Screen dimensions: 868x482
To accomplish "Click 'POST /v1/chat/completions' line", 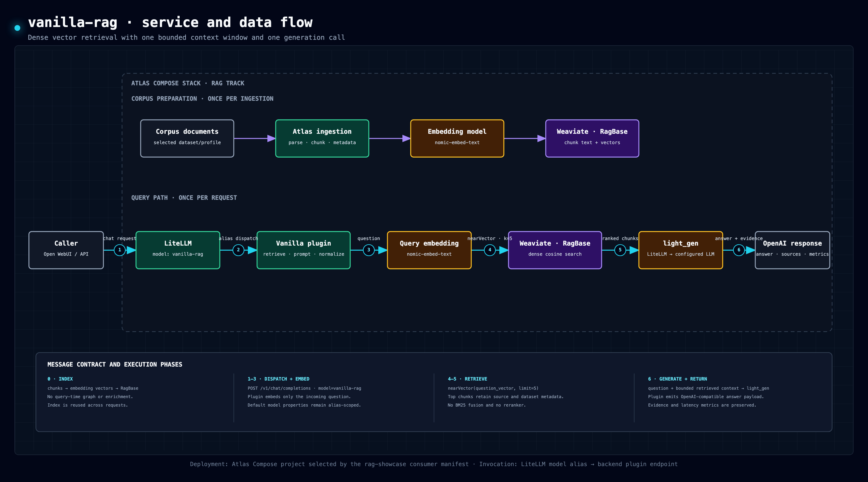I will tap(304, 388).
